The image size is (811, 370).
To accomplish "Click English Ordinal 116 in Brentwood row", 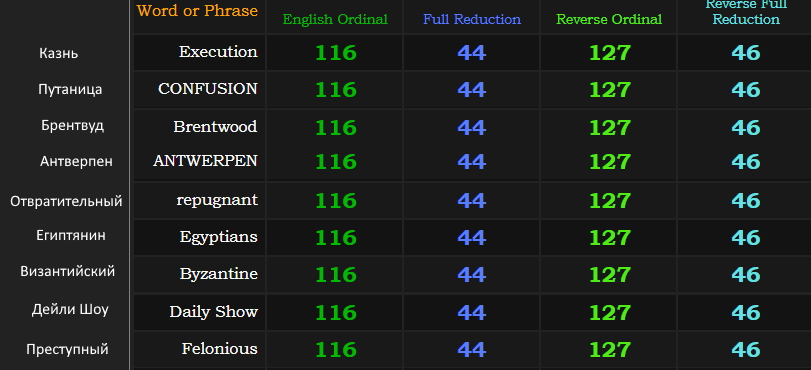I will (x=336, y=128).
